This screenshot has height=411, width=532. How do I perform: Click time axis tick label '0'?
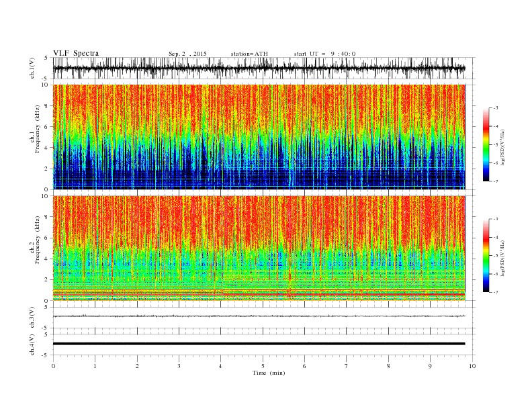(53, 366)
